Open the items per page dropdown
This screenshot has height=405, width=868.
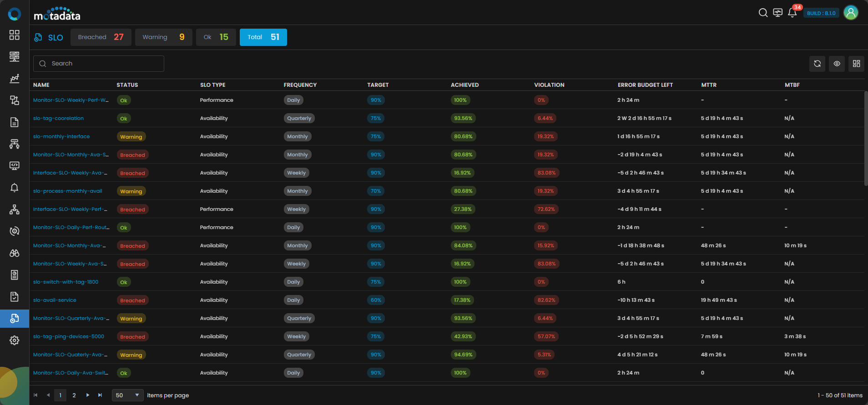[x=127, y=395]
